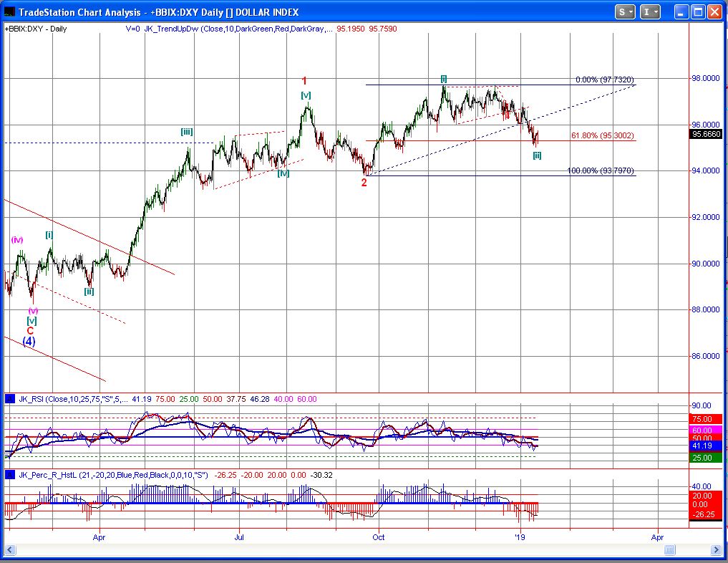Viewport: 728px width, 563px height.
Task: Click the '[iv]' wave label
Action: point(283,173)
